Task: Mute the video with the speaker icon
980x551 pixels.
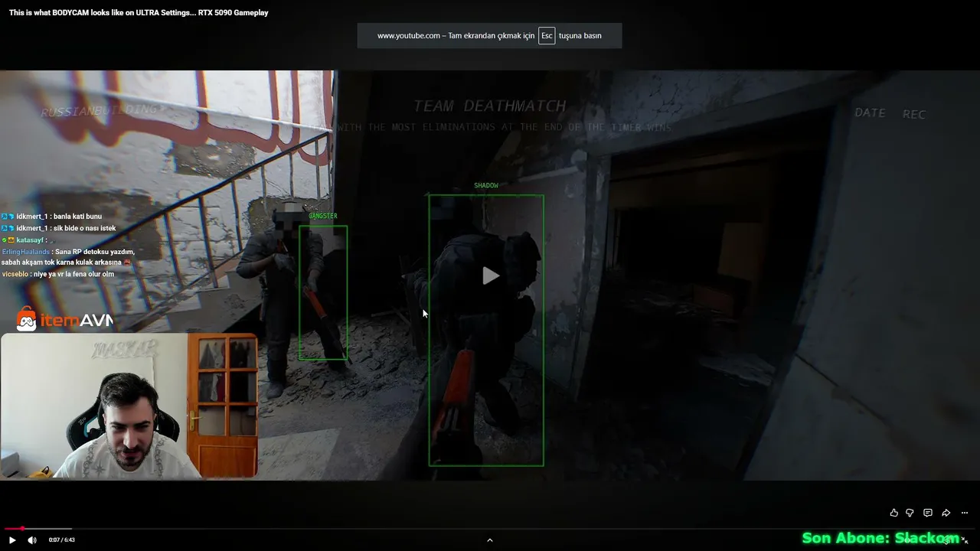Action: click(32, 540)
